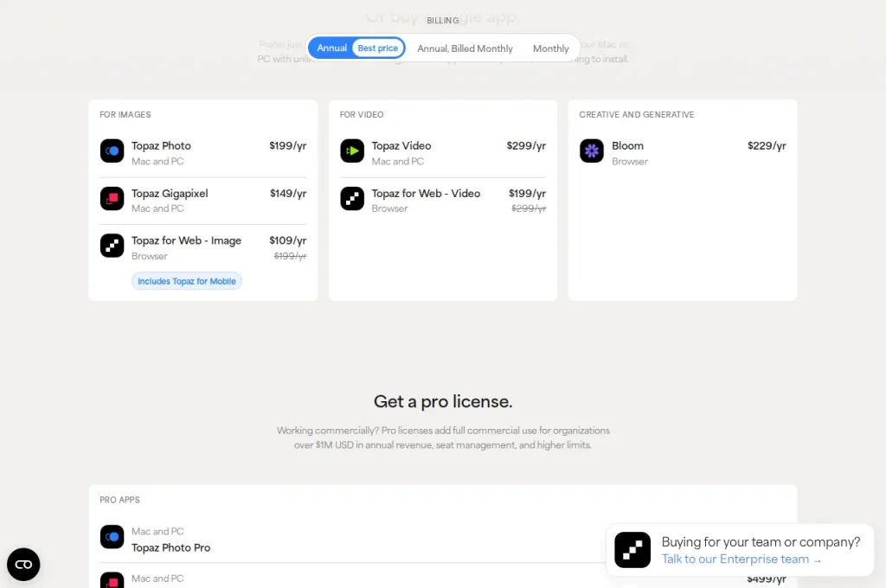Click the Mac and PC label under Topaz Video
The height and width of the screenshot is (588, 886).
coord(398,162)
